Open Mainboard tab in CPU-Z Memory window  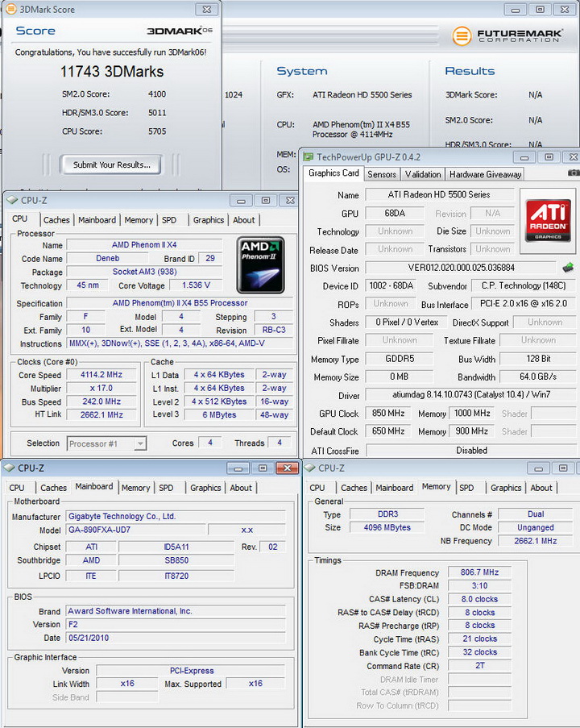click(395, 488)
